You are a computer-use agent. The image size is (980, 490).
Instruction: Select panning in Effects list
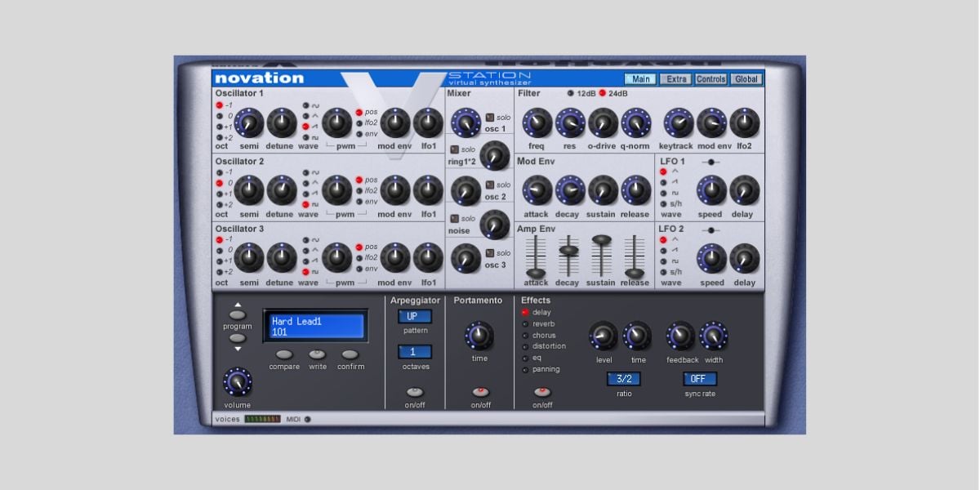[525, 369]
